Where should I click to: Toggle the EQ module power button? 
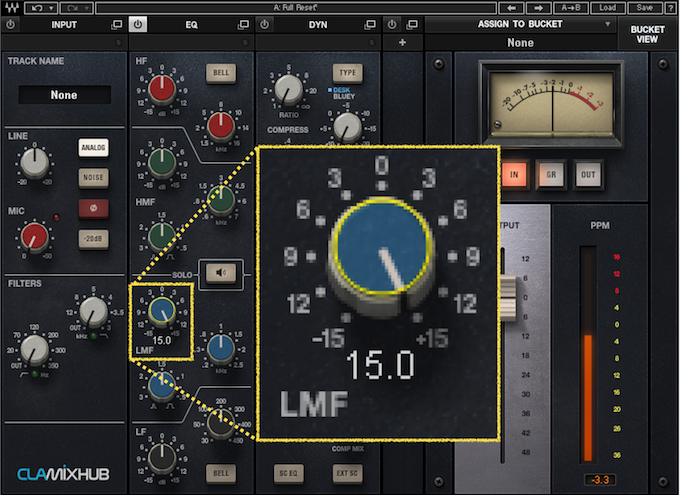[138, 25]
